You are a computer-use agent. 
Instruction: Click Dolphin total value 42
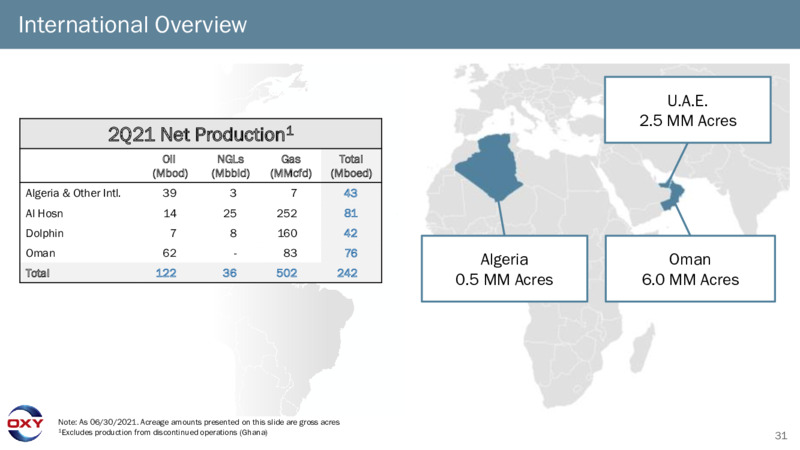[351, 233]
